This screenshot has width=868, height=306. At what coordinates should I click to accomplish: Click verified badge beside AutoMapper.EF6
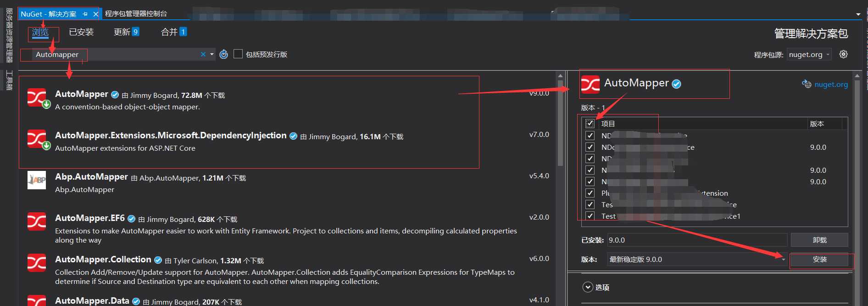point(132,219)
